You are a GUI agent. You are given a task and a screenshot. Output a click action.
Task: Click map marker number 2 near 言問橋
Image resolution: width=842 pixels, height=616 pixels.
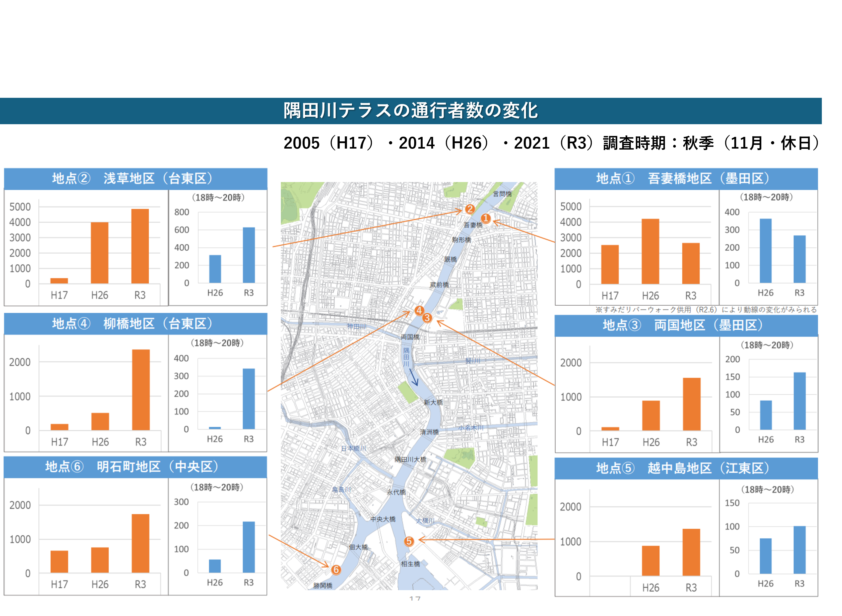(470, 209)
